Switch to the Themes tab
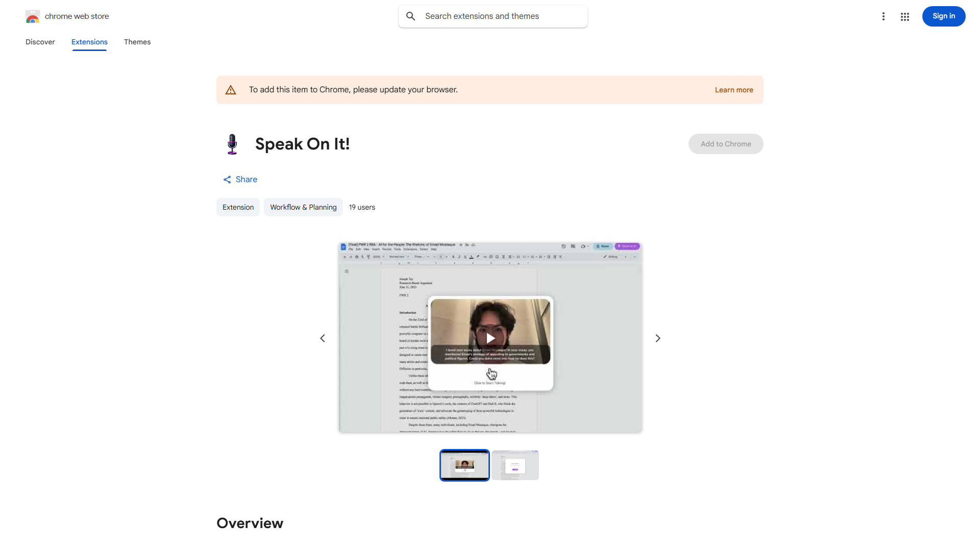Image resolution: width=980 pixels, height=551 pixels. coord(137,42)
